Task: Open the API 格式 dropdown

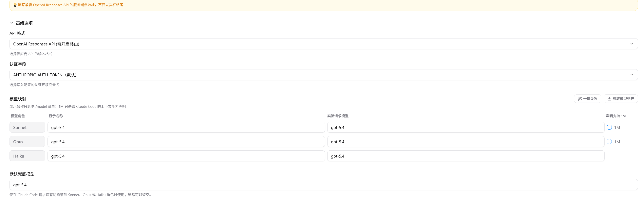Action: (x=324, y=44)
